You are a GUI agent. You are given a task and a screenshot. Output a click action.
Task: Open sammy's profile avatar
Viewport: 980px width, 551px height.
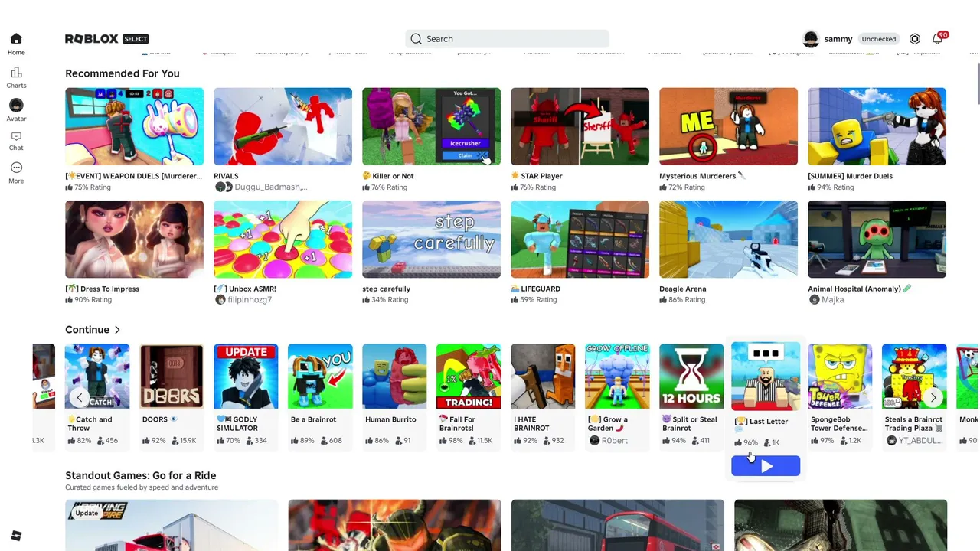pos(811,39)
